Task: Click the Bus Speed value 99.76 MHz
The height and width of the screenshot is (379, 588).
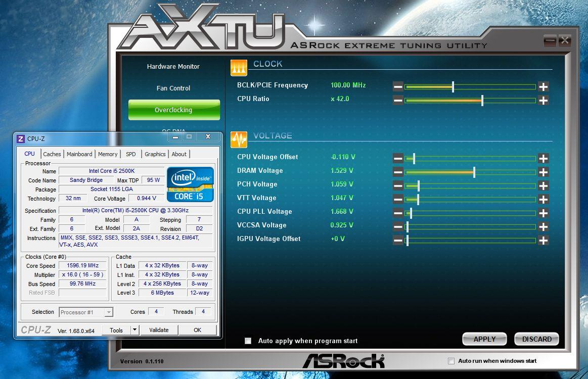Action: (x=83, y=284)
